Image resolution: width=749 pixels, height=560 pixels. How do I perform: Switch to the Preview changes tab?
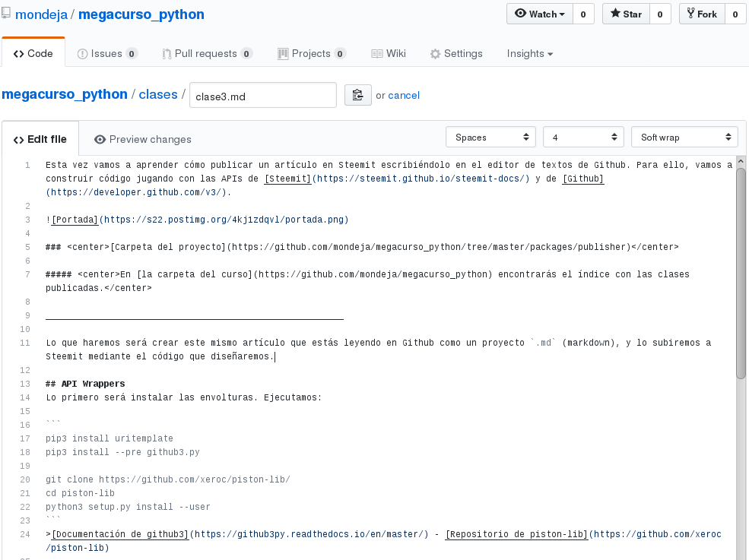pos(143,139)
